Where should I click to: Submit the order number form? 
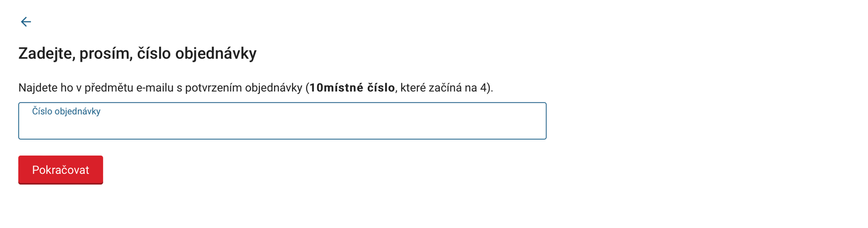60,170
